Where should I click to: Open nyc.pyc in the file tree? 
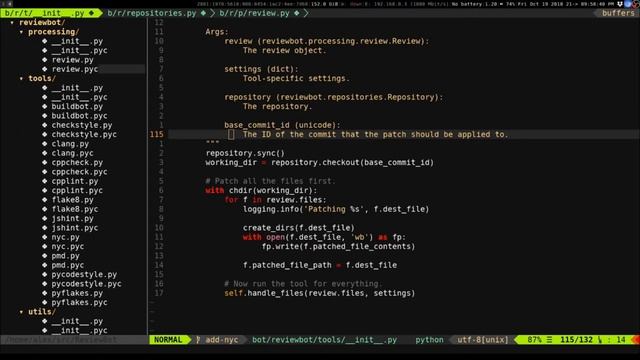coord(68,247)
